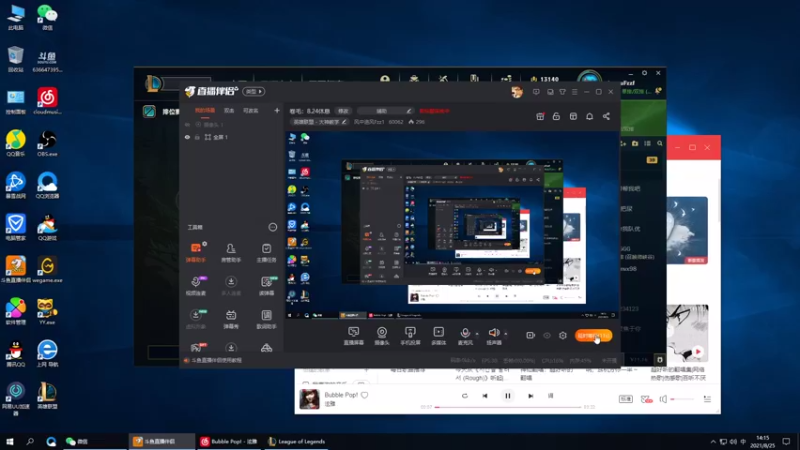This screenshot has height=450, width=800.
Task: Click the orange stop-stream button
Action: (x=593, y=336)
